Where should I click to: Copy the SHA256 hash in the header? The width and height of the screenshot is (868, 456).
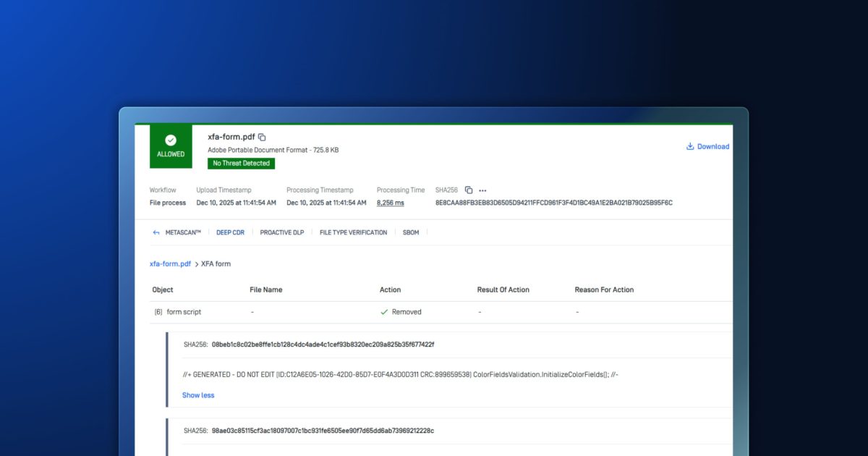[x=469, y=190]
